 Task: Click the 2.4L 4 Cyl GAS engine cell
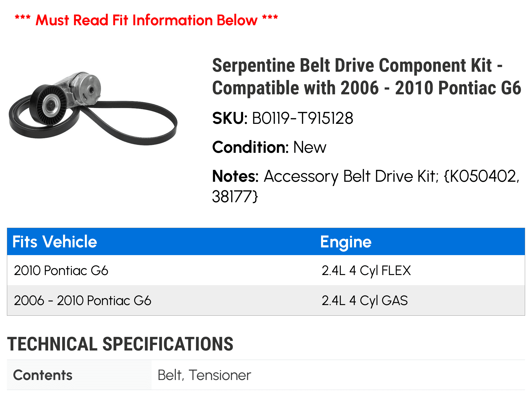(x=365, y=301)
